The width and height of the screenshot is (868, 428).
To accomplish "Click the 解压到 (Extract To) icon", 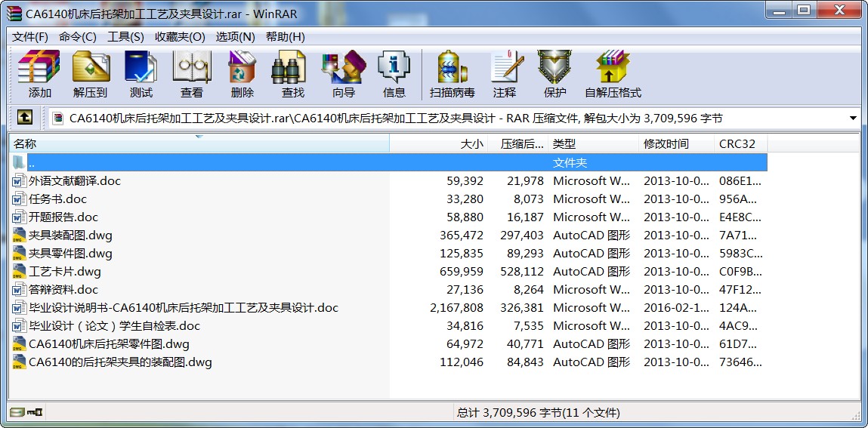I will pos(91,75).
